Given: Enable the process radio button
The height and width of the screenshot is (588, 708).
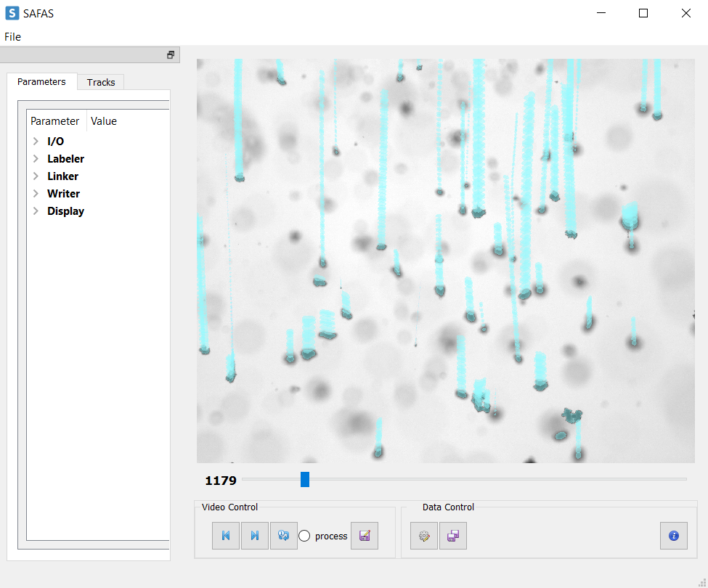Looking at the screenshot, I should (304, 536).
